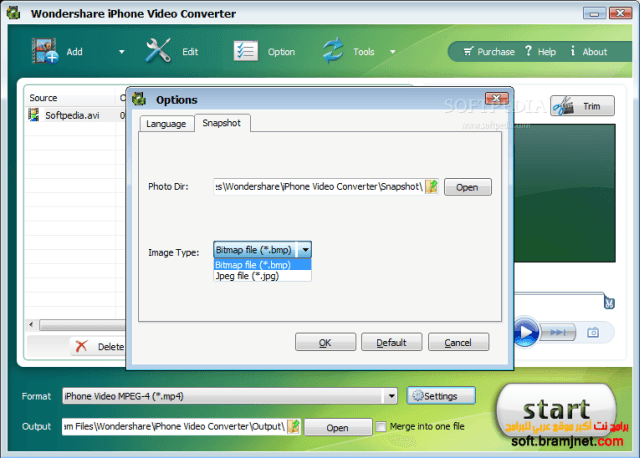Image resolution: width=640 pixels, height=458 pixels.
Task: Enable Merge into one file checkbox
Action: tap(381, 427)
